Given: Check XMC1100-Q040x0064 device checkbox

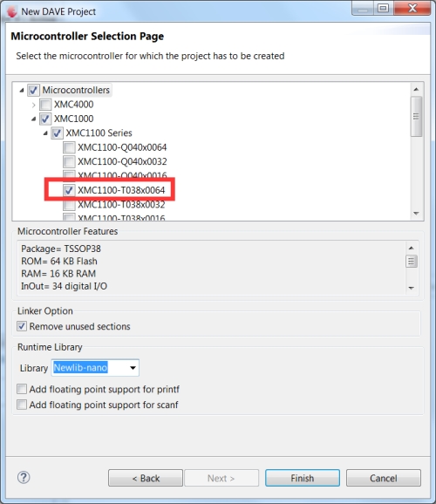Looking at the screenshot, I should coord(69,147).
